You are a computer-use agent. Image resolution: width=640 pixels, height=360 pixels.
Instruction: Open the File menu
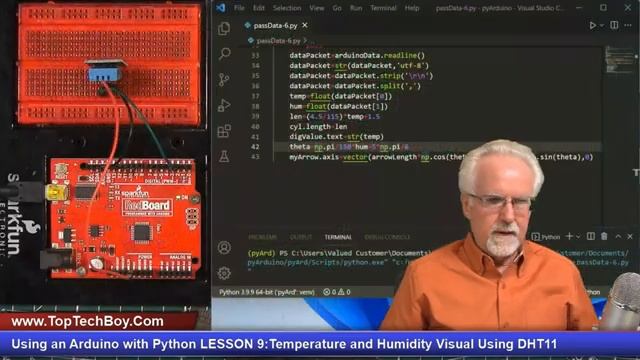pos(239,8)
